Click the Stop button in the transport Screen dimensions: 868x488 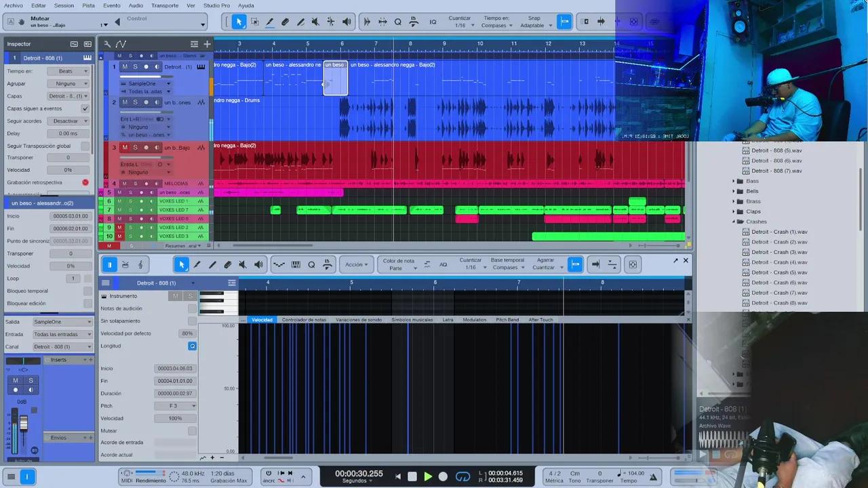click(x=412, y=476)
